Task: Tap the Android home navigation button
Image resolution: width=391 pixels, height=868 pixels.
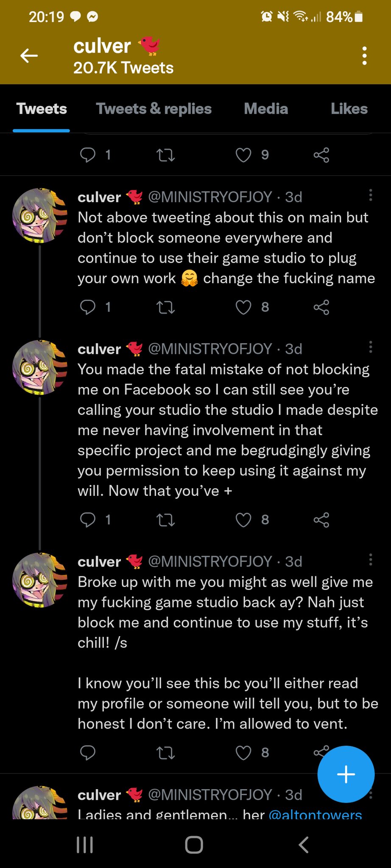Action: [194, 845]
